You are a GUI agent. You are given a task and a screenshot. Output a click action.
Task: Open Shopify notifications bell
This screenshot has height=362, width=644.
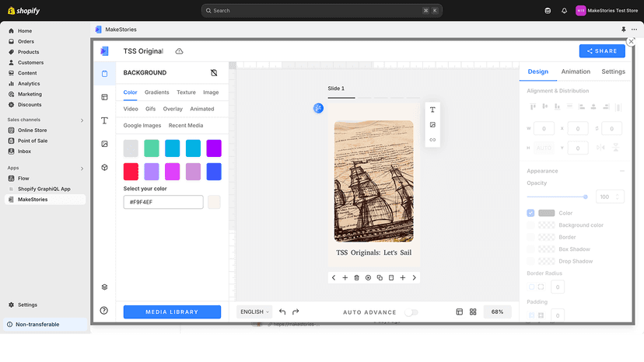tap(565, 11)
